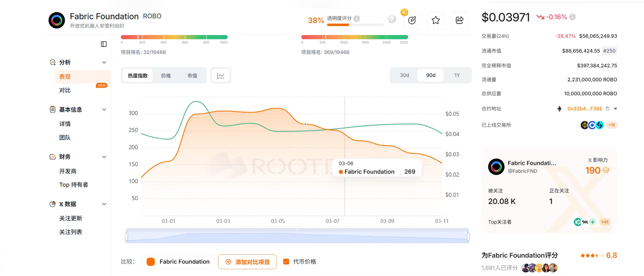This screenshot has height=276, width=644.
Task: Collapse the sidebar panel icon
Action: [x=104, y=44]
